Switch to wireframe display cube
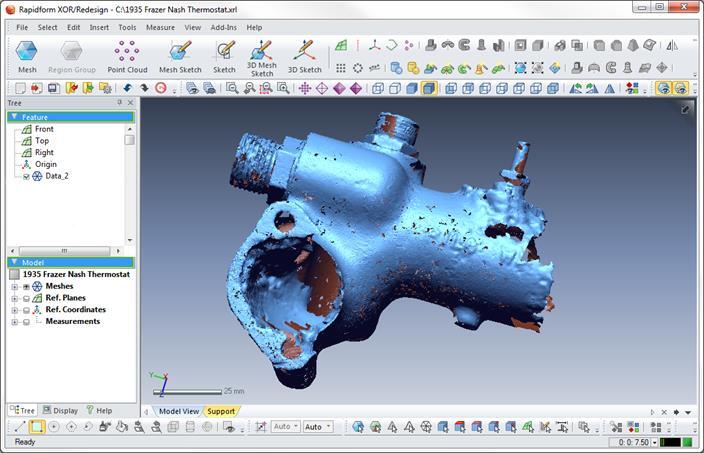704x453 pixels. [x=378, y=88]
